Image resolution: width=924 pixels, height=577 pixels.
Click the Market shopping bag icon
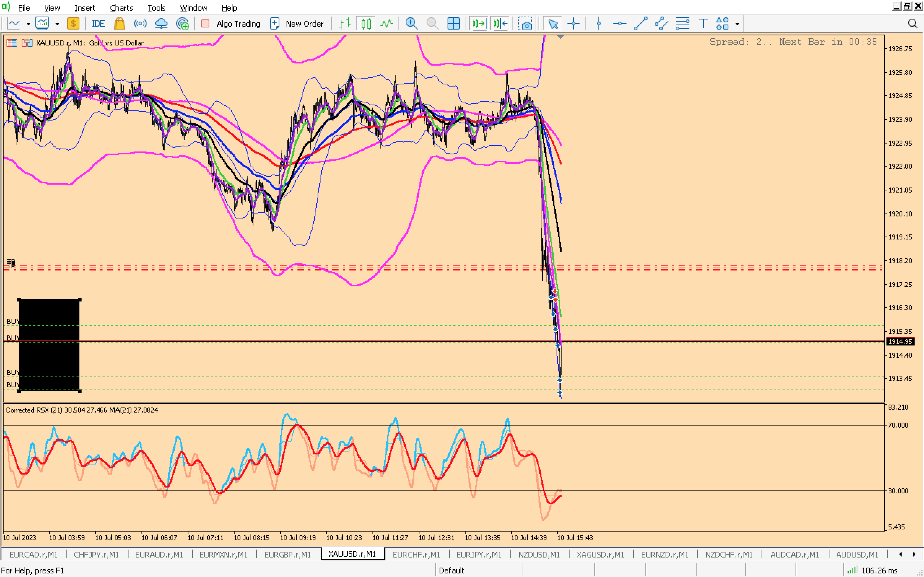(x=119, y=24)
